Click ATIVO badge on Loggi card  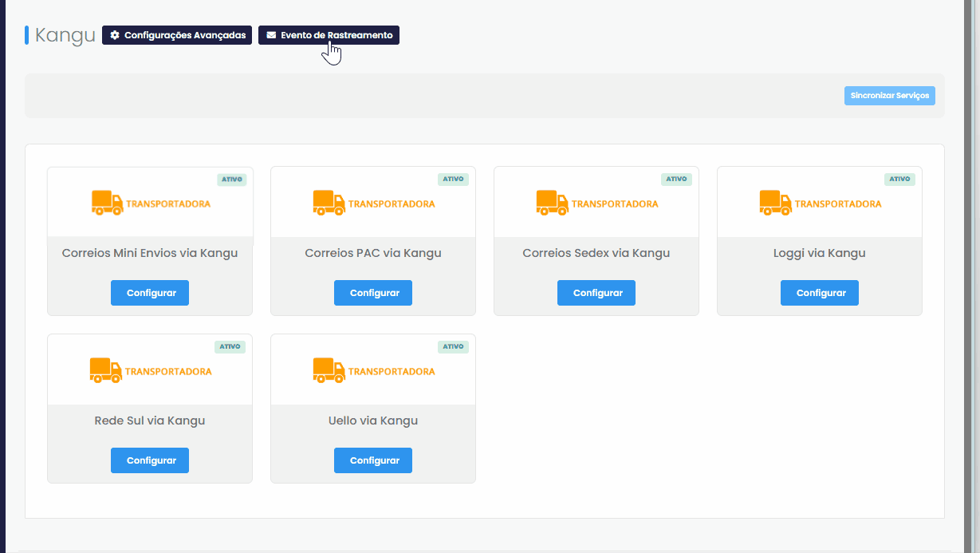click(900, 180)
